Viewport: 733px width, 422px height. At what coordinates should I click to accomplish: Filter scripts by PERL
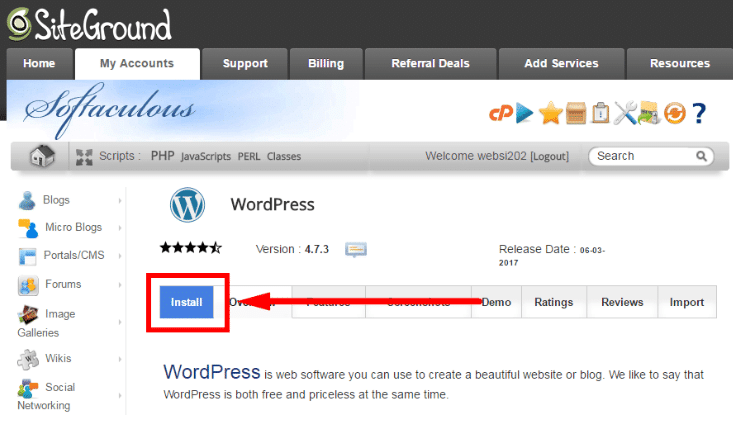[249, 157]
